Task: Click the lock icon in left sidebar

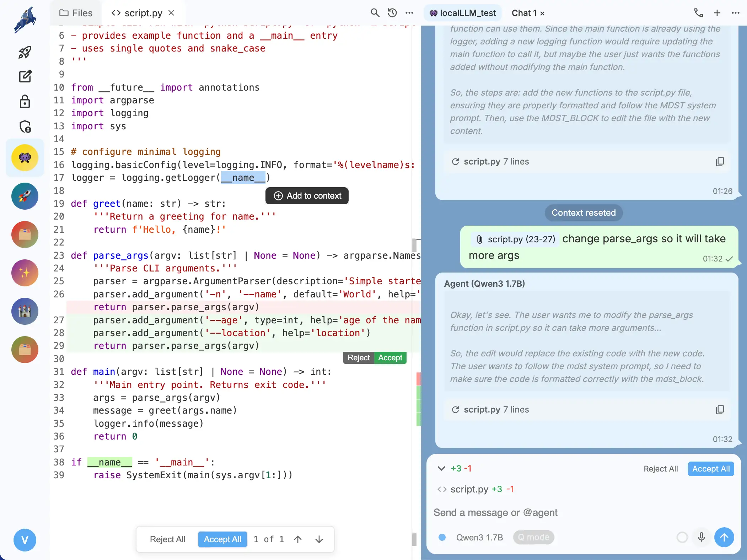Action: tap(25, 102)
